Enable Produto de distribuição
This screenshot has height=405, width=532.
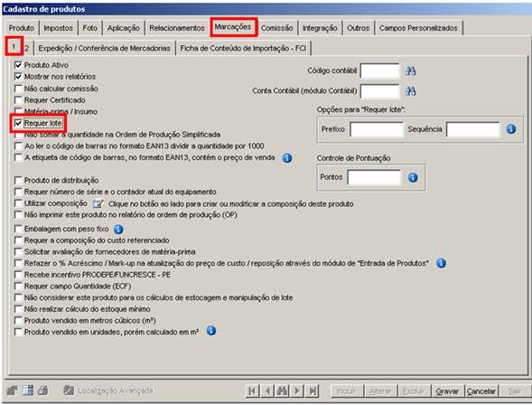point(18,180)
